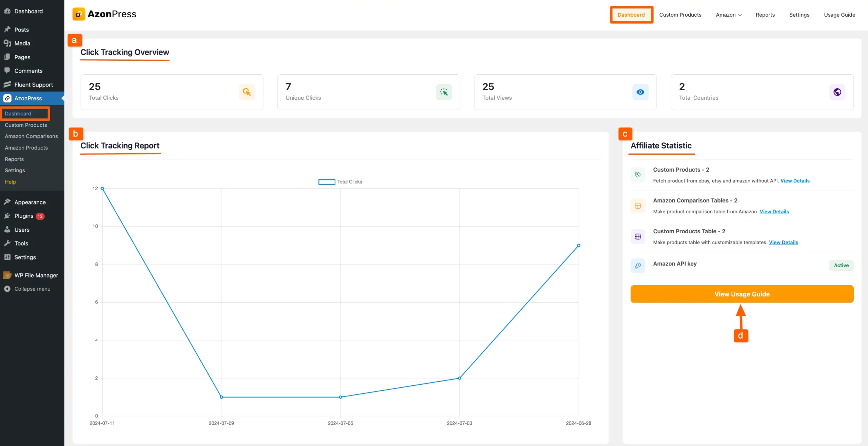Click the last data point on the click chart
This screenshot has width=868, height=446.
[x=578, y=245]
